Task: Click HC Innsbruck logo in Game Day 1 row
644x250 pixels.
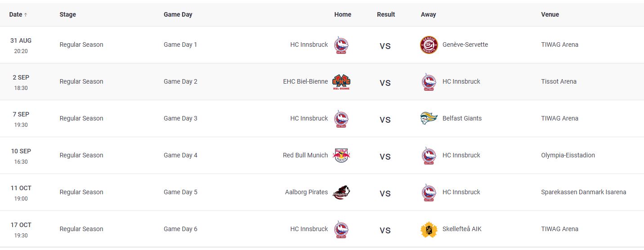Action: point(341,45)
